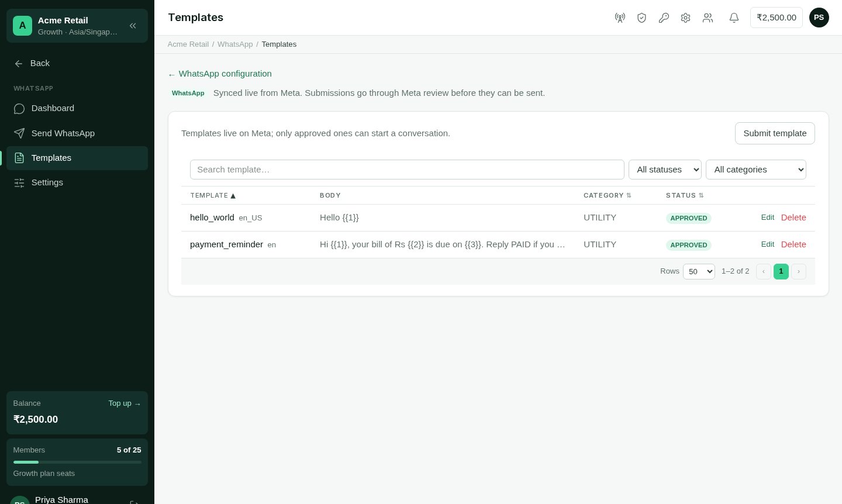Image resolution: width=842 pixels, height=504 pixels.
Task: Click the hello_world template name
Action: (x=212, y=218)
